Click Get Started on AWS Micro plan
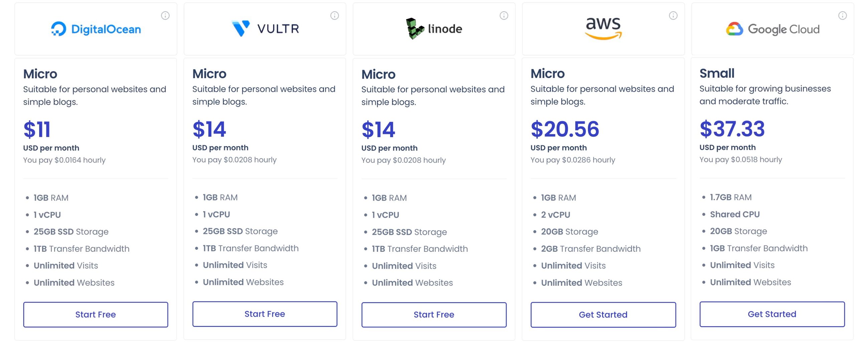Viewport: 868px width, 343px height. 603,314
